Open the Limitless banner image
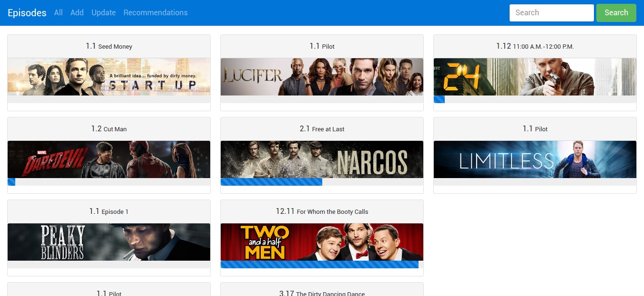The width and height of the screenshot is (644, 296). (x=535, y=159)
